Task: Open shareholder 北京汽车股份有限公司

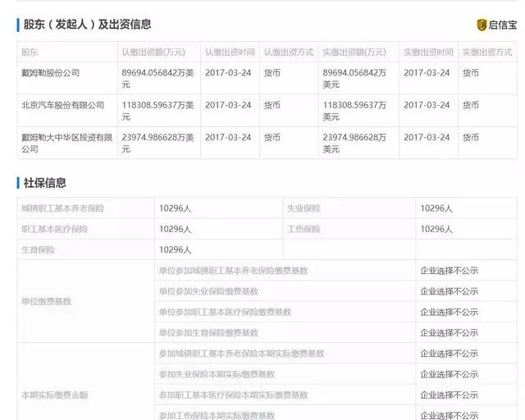Action: pyautogui.click(x=63, y=105)
